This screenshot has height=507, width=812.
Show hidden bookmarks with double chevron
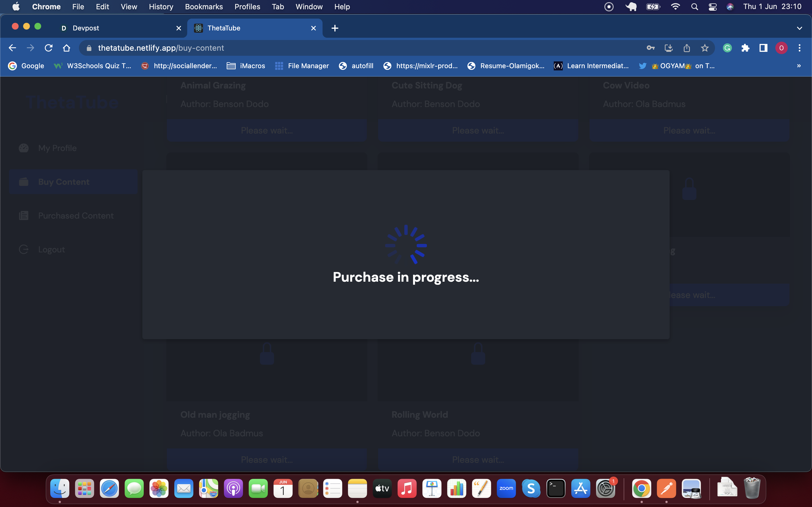(799, 66)
